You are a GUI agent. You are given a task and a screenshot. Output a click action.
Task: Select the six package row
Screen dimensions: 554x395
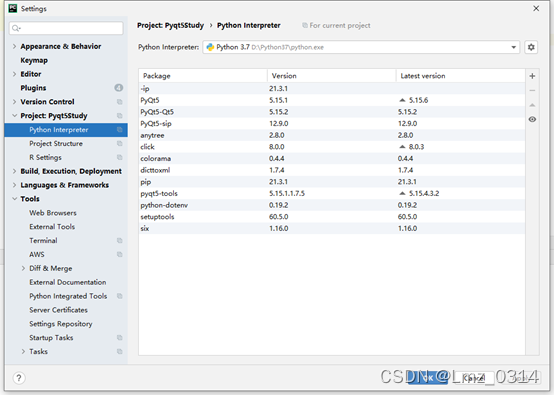(x=332, y=228)
